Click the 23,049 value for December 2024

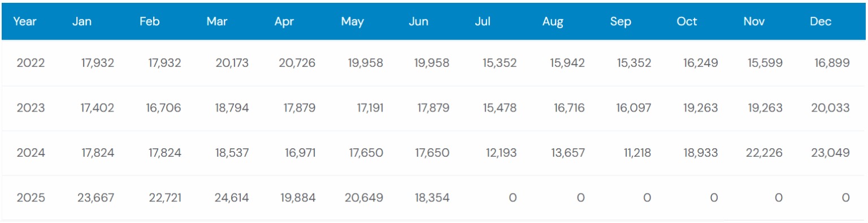(831, 153)
